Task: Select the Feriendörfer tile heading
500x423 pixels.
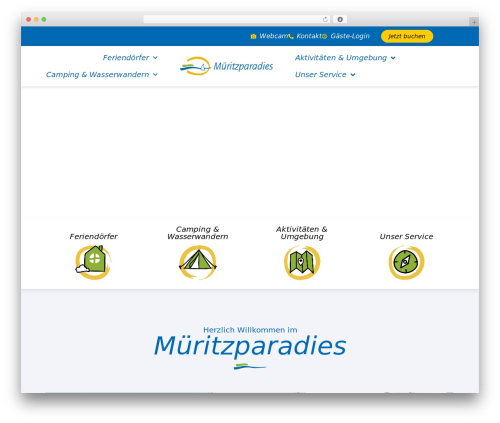Action: click(93, 236)
